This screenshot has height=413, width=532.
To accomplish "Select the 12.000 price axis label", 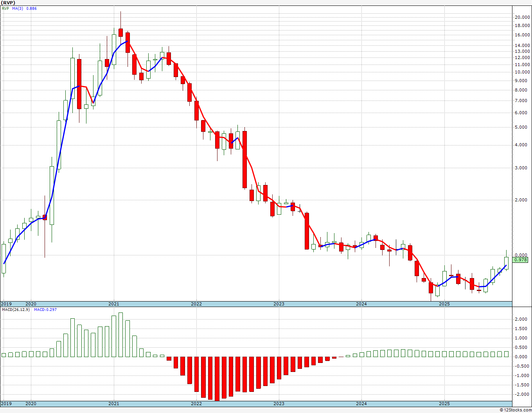I will [x=523, y=58].
